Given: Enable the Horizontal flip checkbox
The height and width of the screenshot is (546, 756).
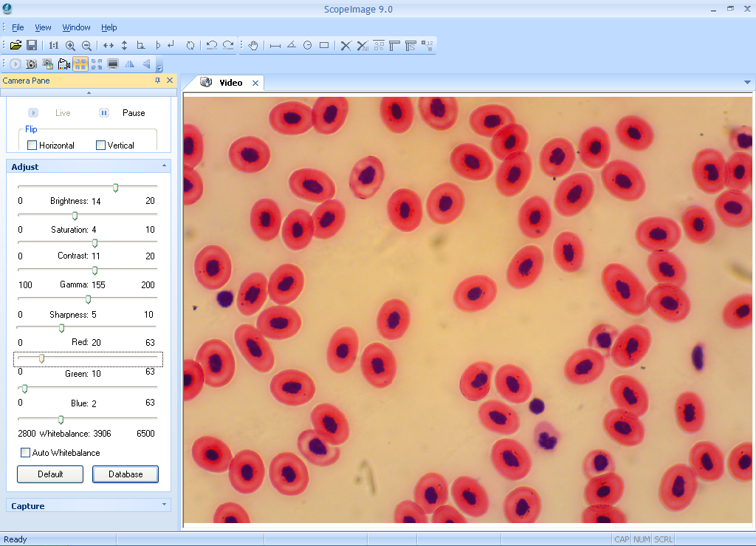Looking at the screenshot, I should coord(32,146).
